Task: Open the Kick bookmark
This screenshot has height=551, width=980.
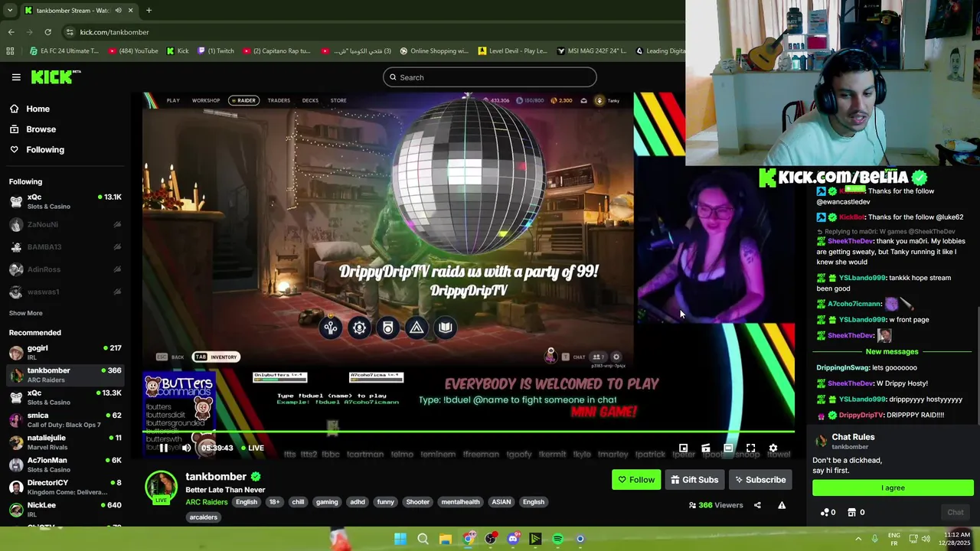Action: [x=178, y=51]
